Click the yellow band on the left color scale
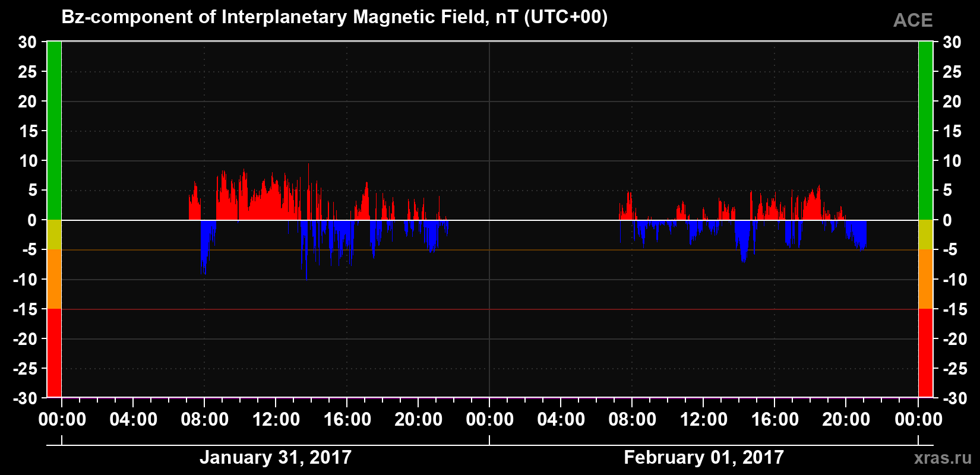The image size is (980, 475). [54, 235]
